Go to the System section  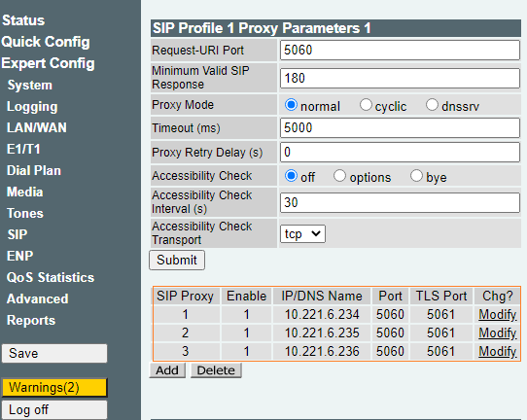point(29,85)
